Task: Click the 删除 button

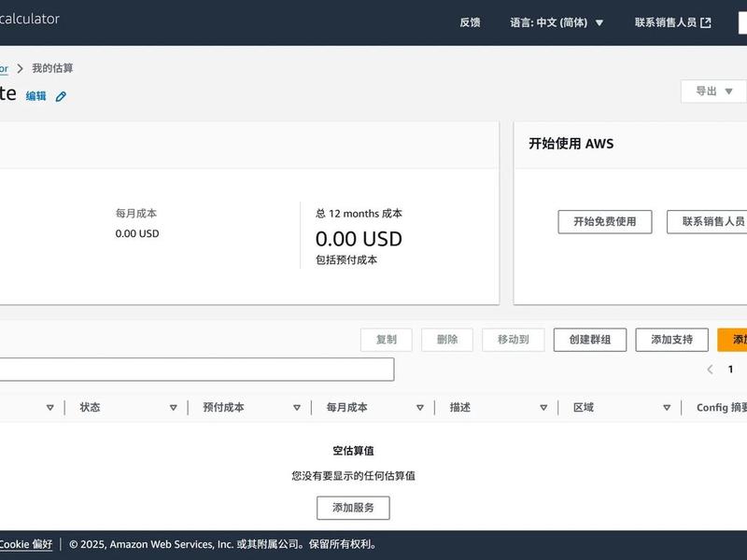Action: [x=447, y=340]
